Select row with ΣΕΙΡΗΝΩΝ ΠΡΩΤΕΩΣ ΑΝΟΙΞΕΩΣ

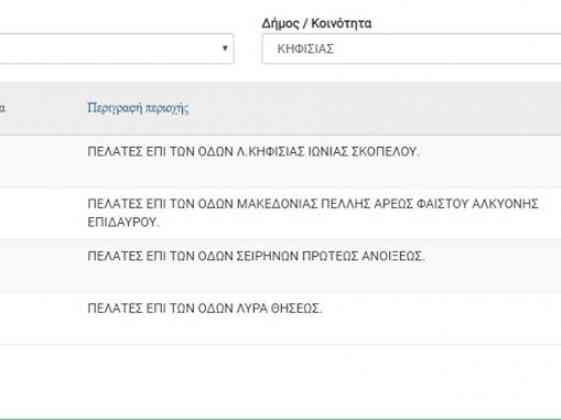pyautogui.click(x=280, y=265)
